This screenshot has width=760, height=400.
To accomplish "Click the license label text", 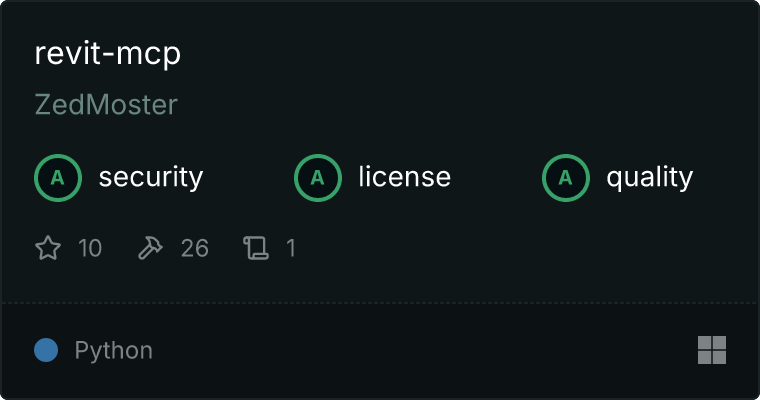I will point(405,176).
